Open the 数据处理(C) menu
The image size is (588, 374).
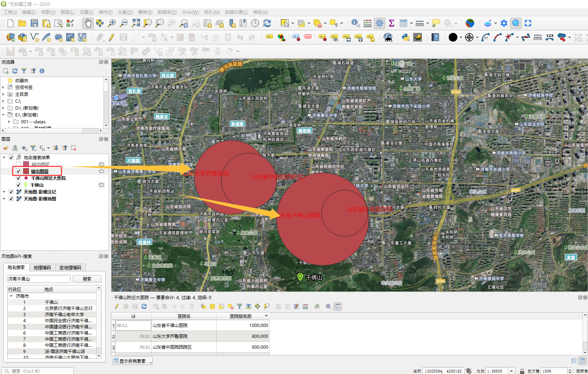click(x=237, y=12)
